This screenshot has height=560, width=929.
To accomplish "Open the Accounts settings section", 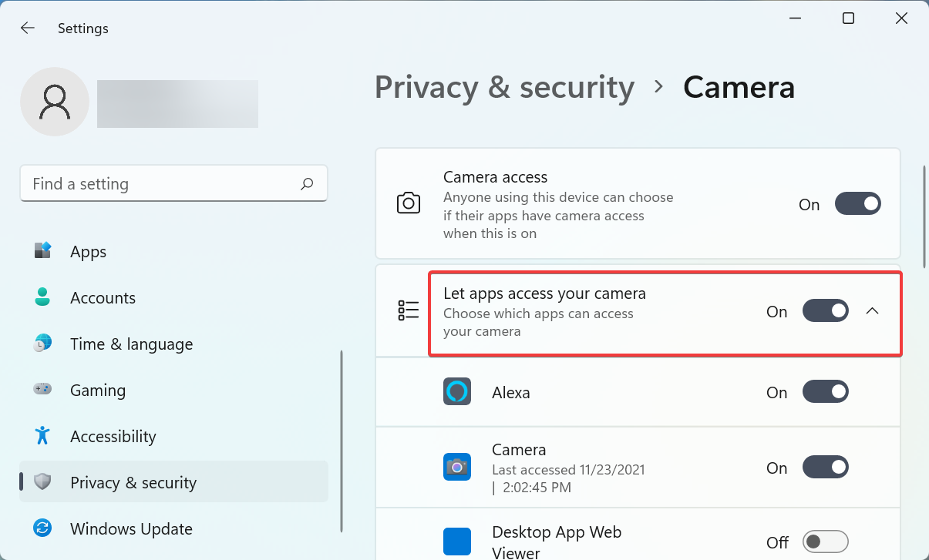I will pyautogui.click(x=173, y=297).
